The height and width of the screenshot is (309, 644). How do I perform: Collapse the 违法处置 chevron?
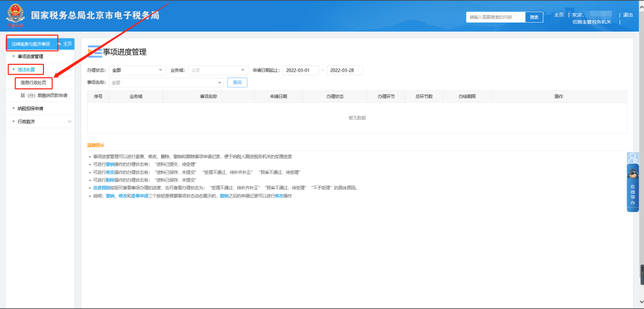click(69, 69)
